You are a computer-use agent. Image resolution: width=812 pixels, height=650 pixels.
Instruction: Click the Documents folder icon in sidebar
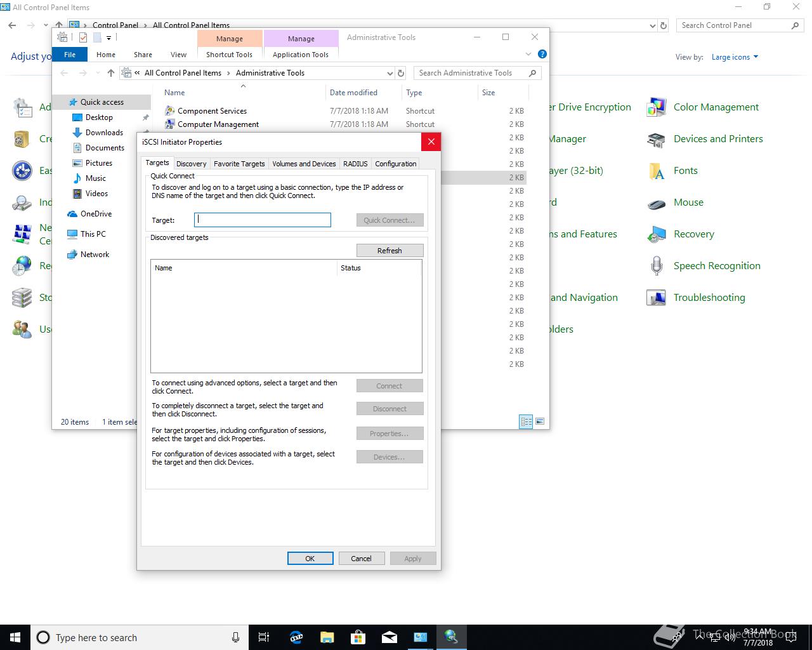(x=77, y=148)
